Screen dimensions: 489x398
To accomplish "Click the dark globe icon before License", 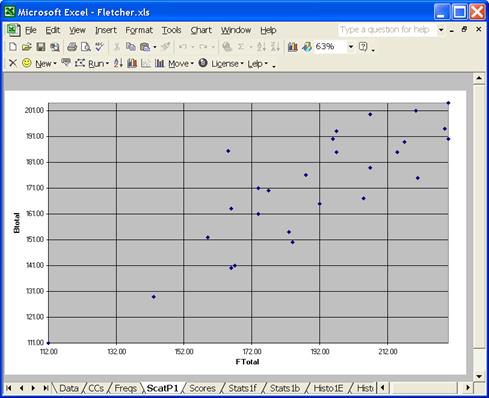I will tap(203, 63).
